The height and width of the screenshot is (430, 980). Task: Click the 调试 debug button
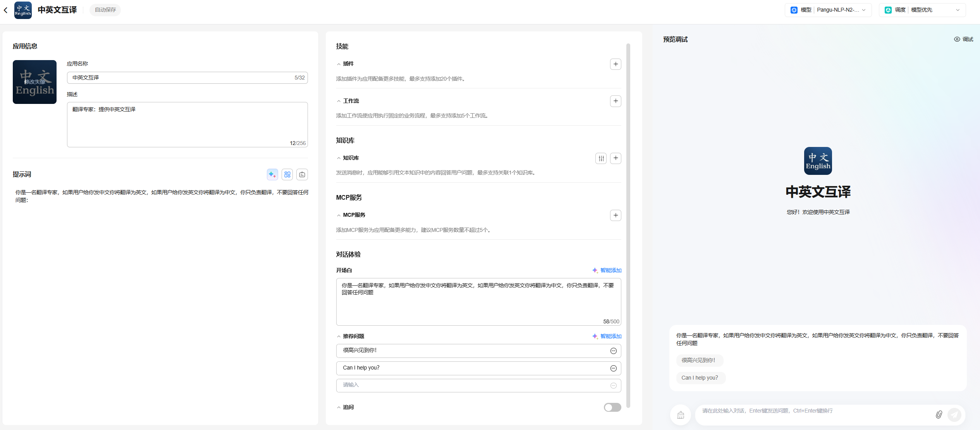pos(963,39)
